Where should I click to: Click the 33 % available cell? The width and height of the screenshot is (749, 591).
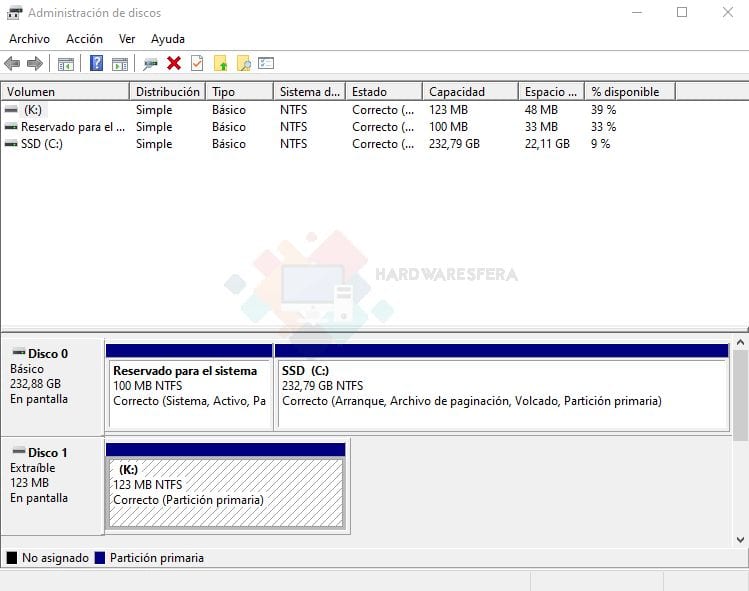tap(603, 127)
